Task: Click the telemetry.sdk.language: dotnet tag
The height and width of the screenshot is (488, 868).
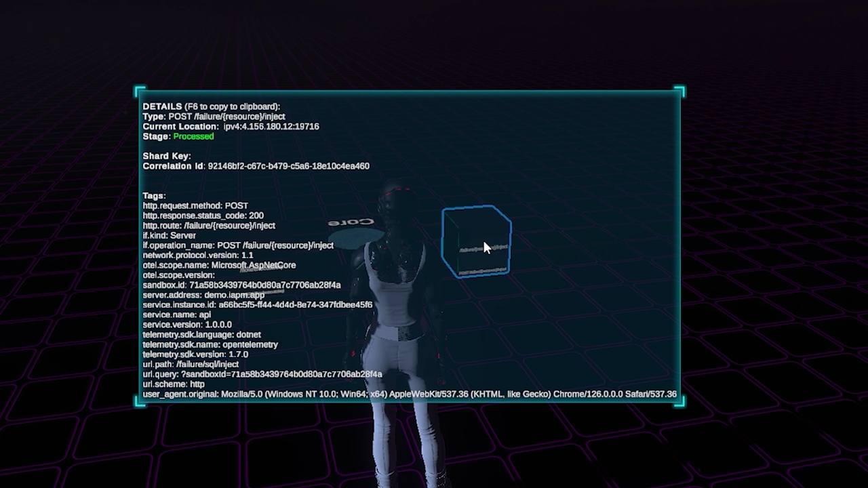Action: coord(201,335)
